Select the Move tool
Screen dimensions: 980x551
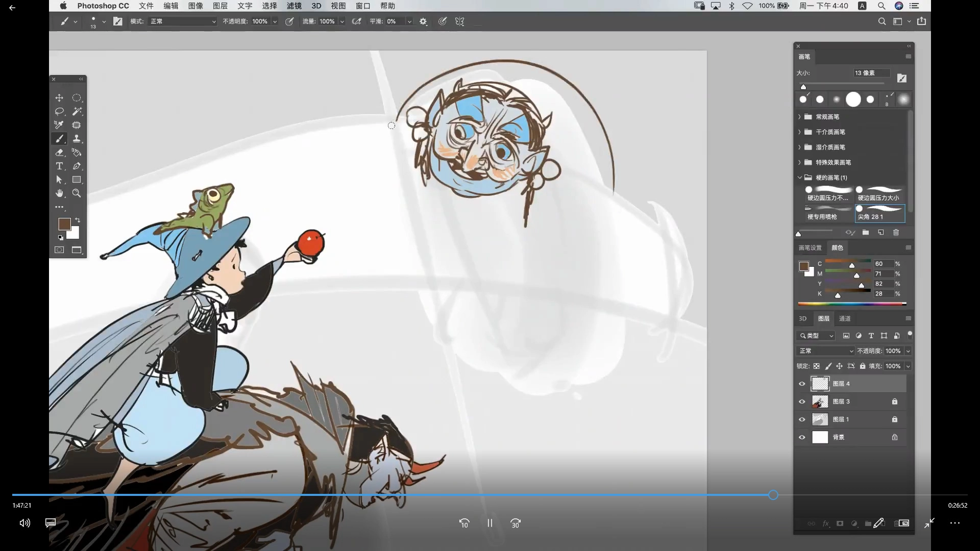[x=59, y=98]
